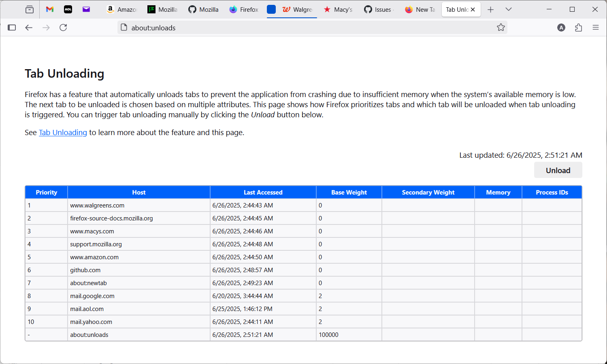Bookmark this page via the star icon
Screen dimensions: 607x364
(x=501, y=28)
